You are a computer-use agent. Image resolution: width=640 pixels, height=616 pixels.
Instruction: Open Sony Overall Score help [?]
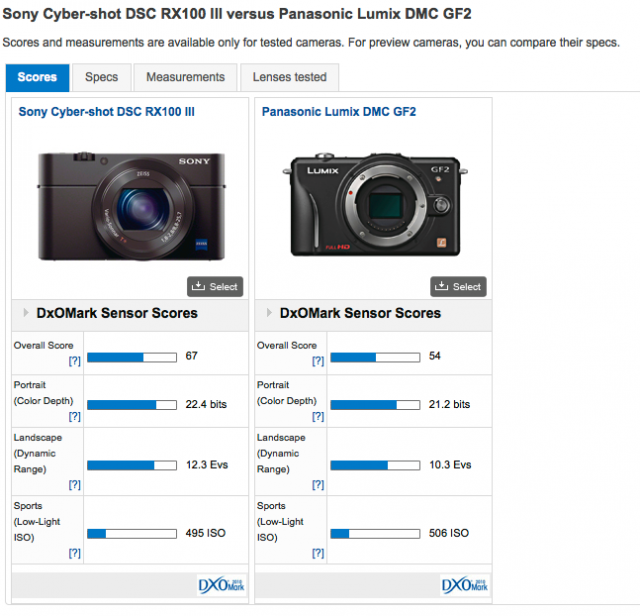pos(74,361)
